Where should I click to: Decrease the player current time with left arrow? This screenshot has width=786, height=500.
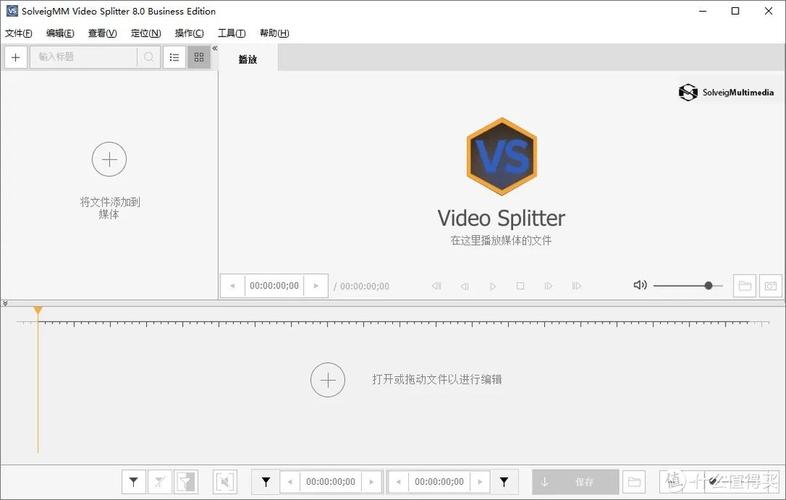click(x=233, y=286)
